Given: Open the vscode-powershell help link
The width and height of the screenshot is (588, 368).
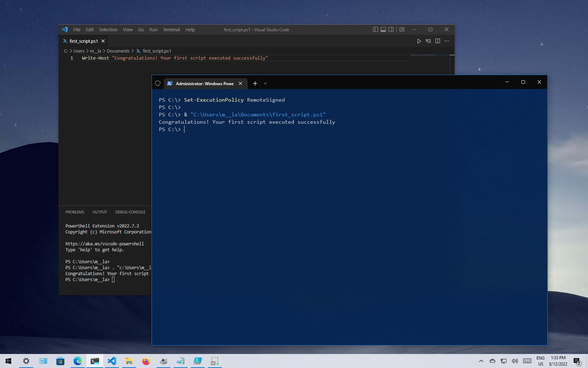Looking at the screenshot, I should [104, 244].
